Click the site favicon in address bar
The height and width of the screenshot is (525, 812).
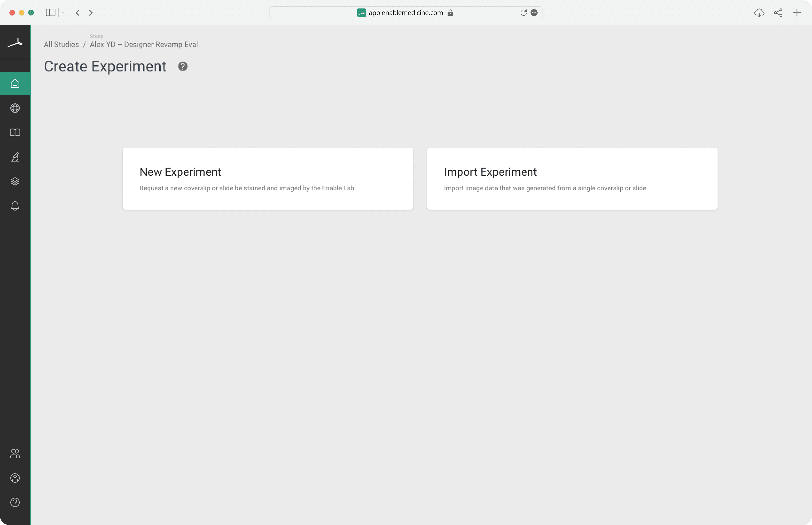point(361,13)
